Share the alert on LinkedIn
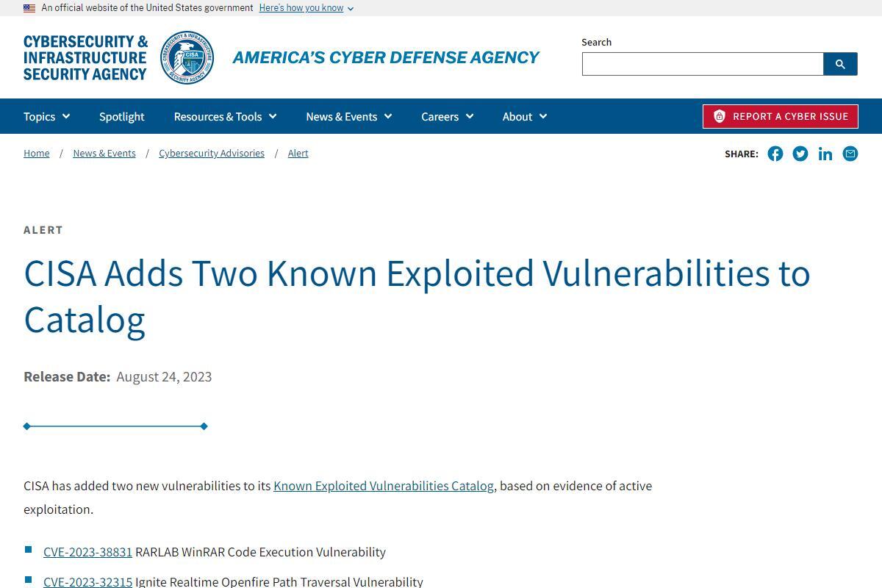Image resolution: width=882 pixels, height=588 pixels. 825,154
